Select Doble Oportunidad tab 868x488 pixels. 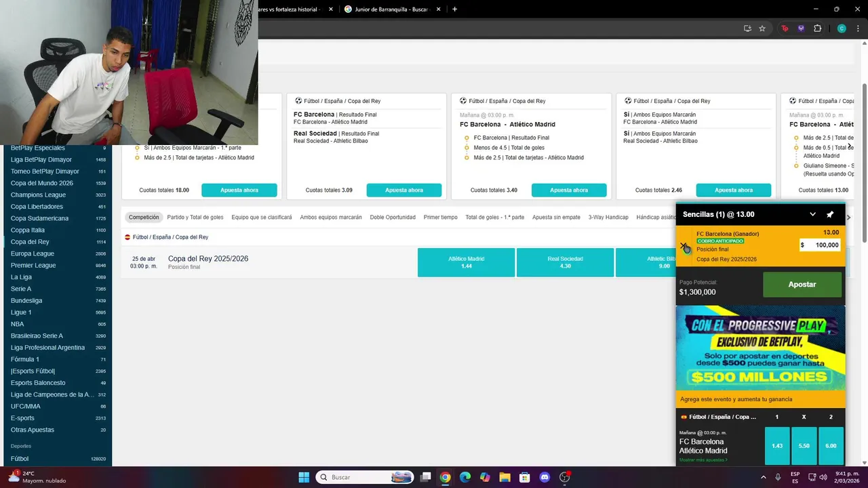[393, 218]
